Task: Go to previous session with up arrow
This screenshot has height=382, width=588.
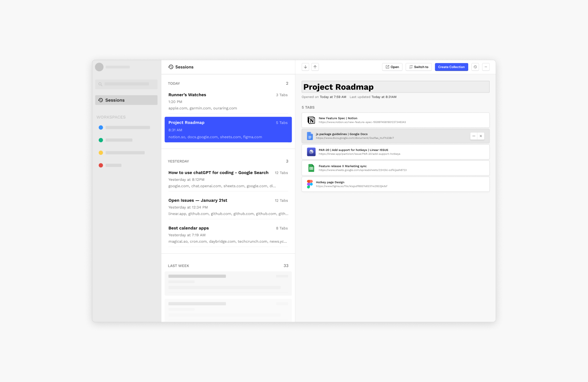Action: 315,67
